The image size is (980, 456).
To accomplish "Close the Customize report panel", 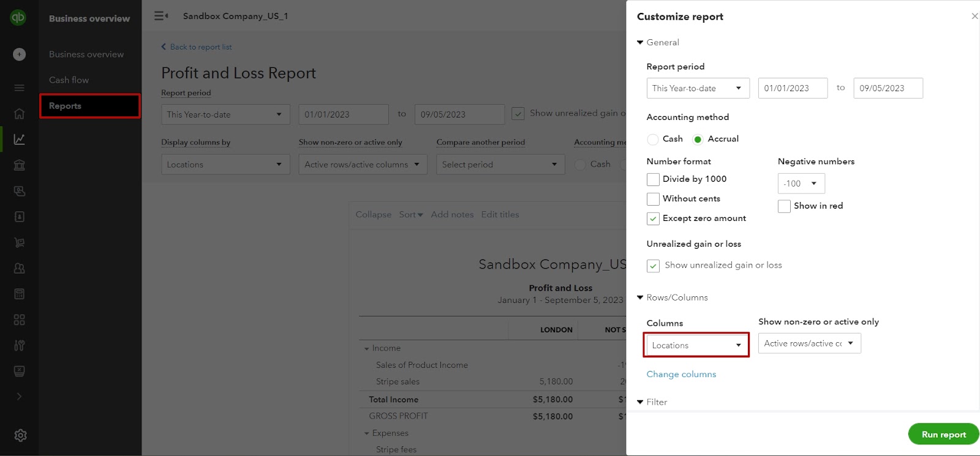I will (x=974, y=16).
